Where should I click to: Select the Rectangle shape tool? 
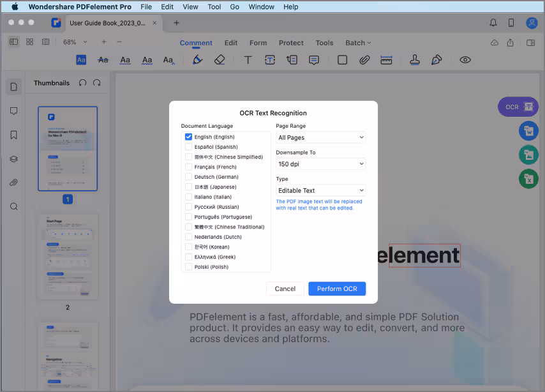tap(342, 60)
